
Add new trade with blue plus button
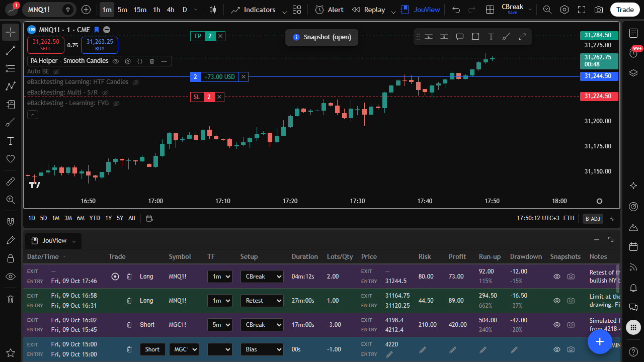click(x=600, y=342)
